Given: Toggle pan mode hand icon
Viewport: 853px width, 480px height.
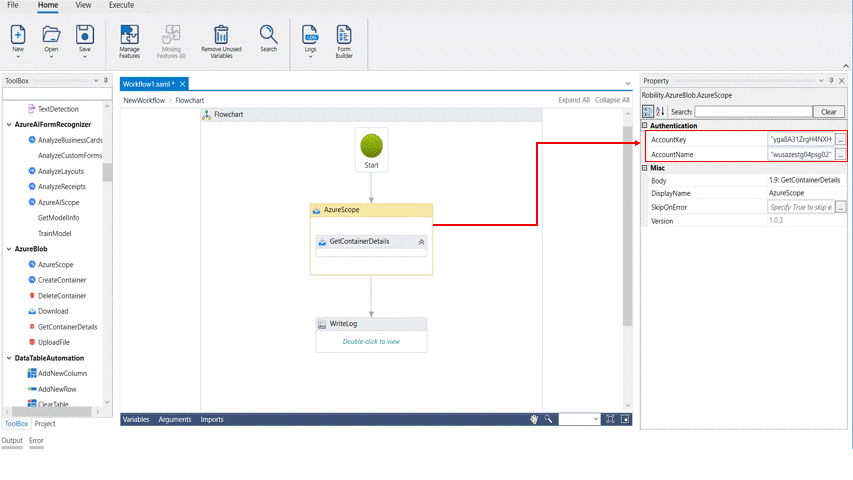Looking at the screenshot, I should [x=535, y=420].
